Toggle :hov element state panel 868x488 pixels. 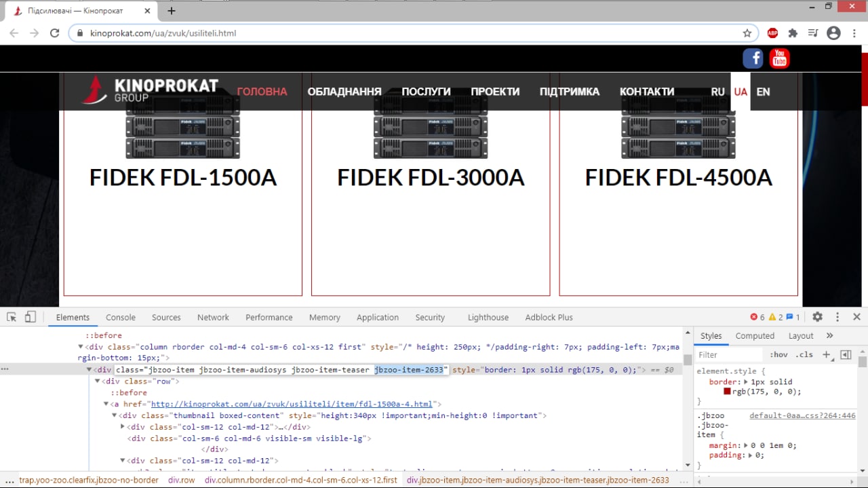[x=779, y=354]
